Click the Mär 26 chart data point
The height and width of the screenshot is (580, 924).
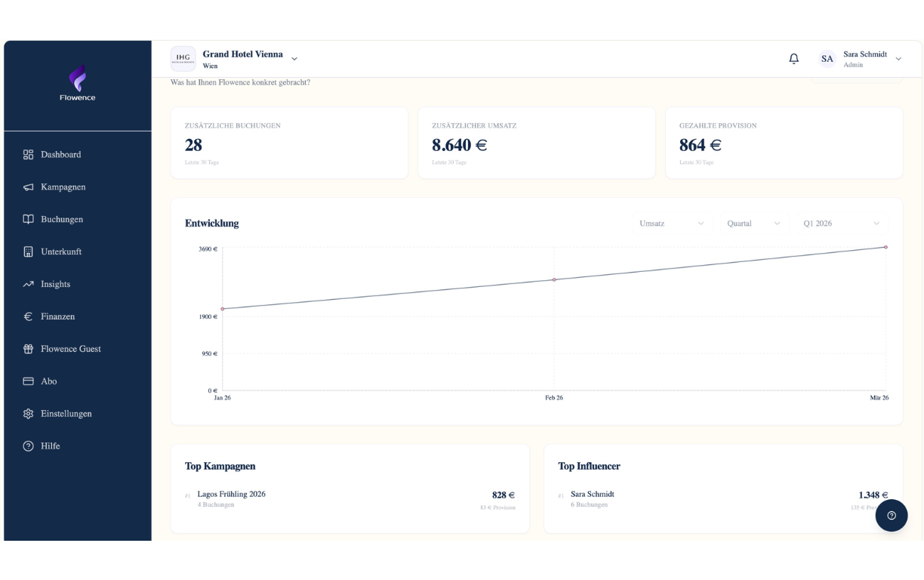pos(885,247)
